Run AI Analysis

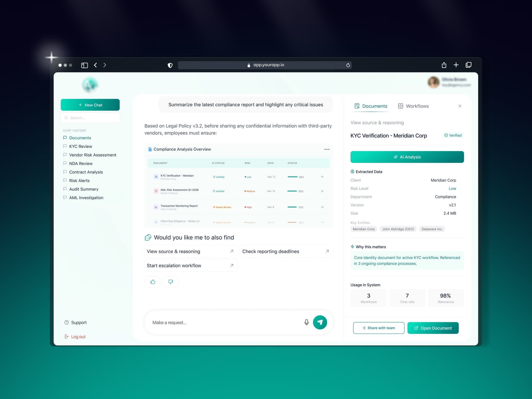407,157
